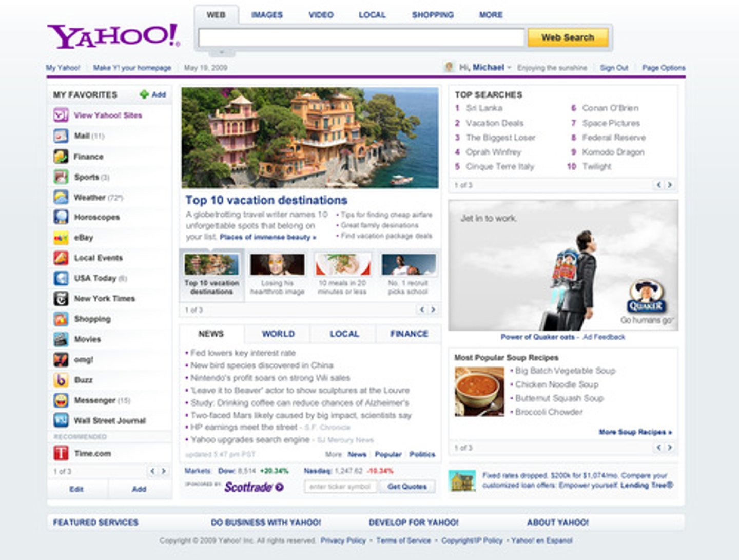Click Michael's profile avatar icon
Viewport: 739px width, 560px height.
click(449, 67)
